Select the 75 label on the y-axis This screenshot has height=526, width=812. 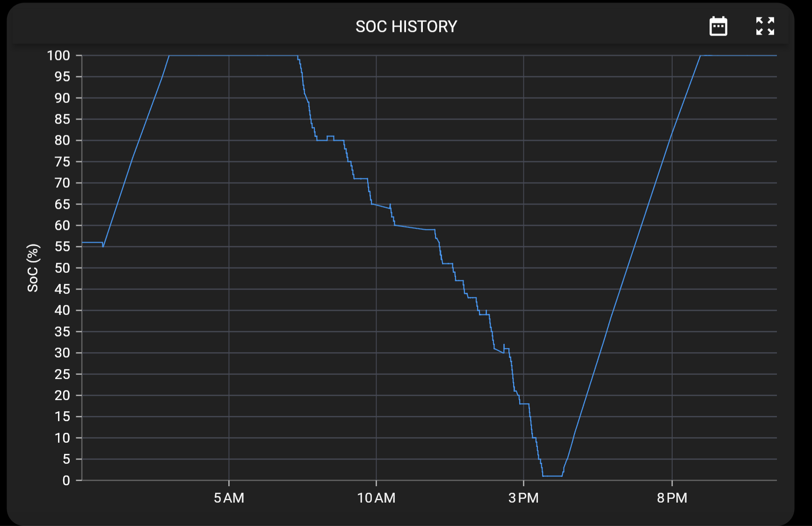(x=62, y=162)
